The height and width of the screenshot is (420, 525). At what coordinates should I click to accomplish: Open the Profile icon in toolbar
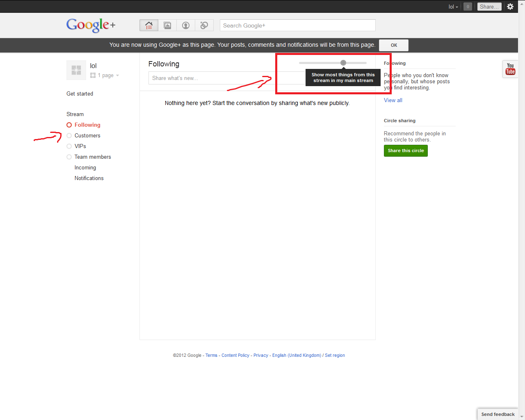click(186, 25)
